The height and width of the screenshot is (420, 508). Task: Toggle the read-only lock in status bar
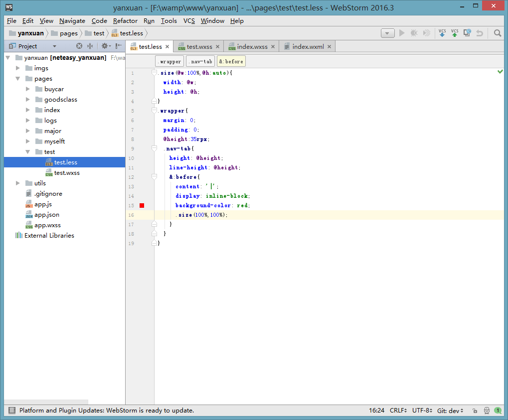475,411
